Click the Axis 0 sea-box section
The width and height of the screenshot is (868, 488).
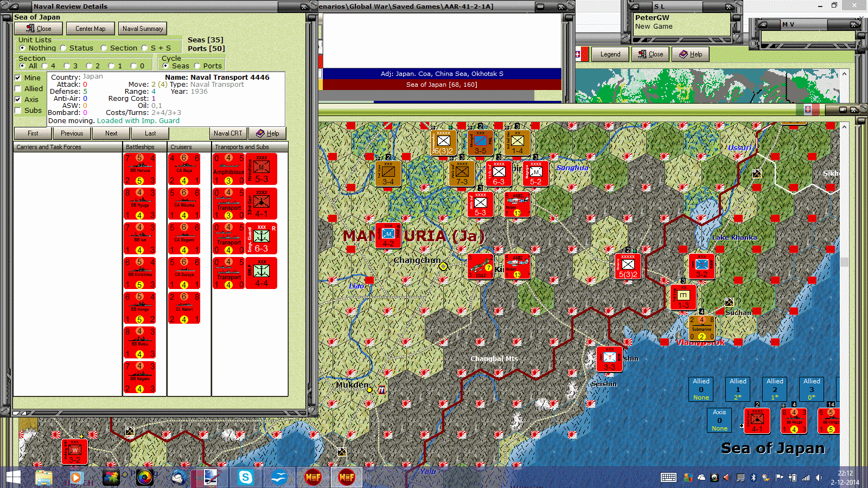pos(719,420)
